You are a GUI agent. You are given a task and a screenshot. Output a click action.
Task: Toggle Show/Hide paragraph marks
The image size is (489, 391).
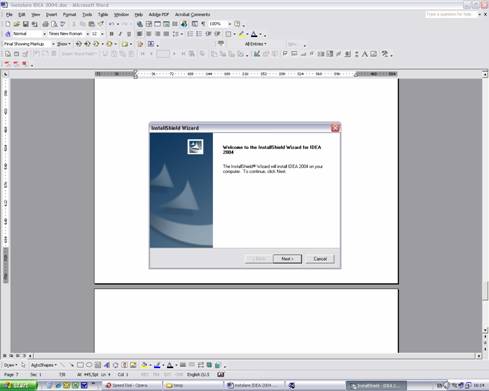click(203, 24)
